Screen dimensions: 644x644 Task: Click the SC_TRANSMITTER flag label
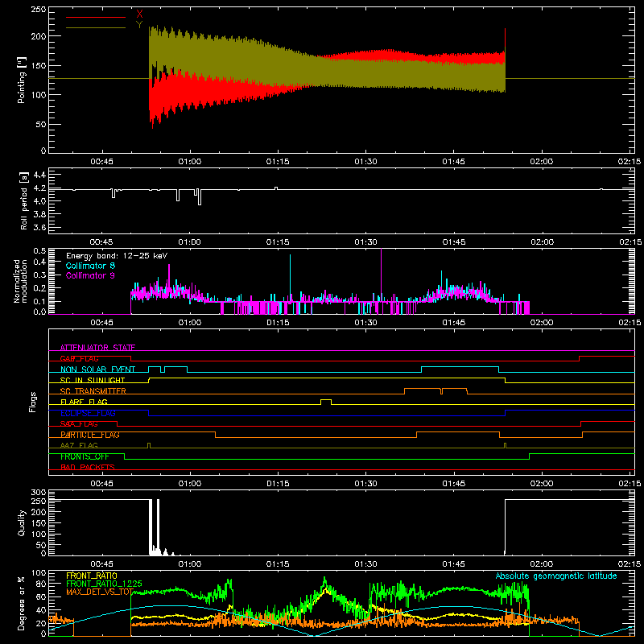tap(93, 391)
